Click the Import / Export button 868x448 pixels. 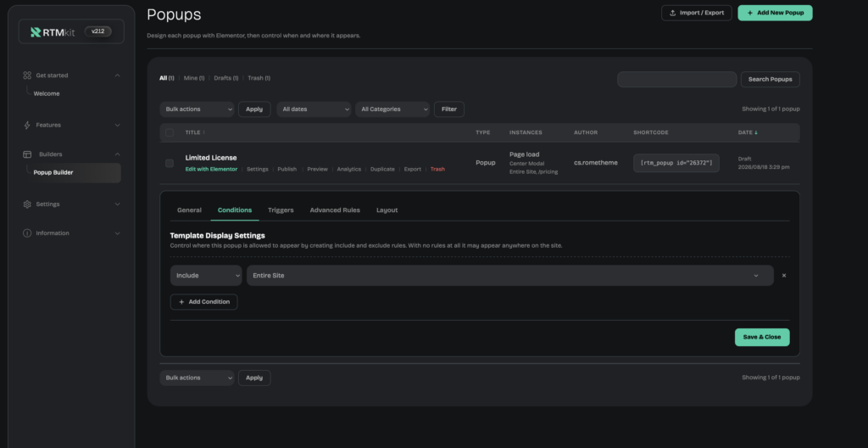[697, 13]
